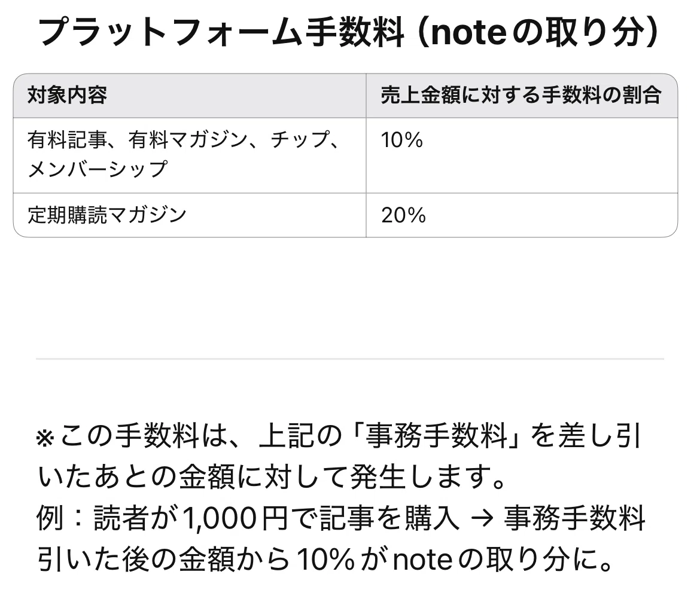
Task: Click the 「事務手数料」 quoted term
Action: click(436, 435)
